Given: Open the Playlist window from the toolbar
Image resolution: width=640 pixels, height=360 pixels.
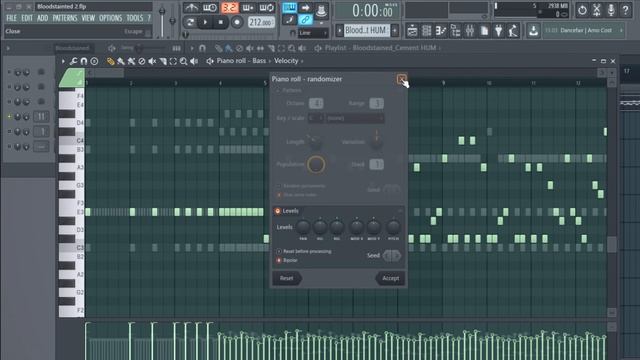Looking at the screenshot, I should [412, 31].
